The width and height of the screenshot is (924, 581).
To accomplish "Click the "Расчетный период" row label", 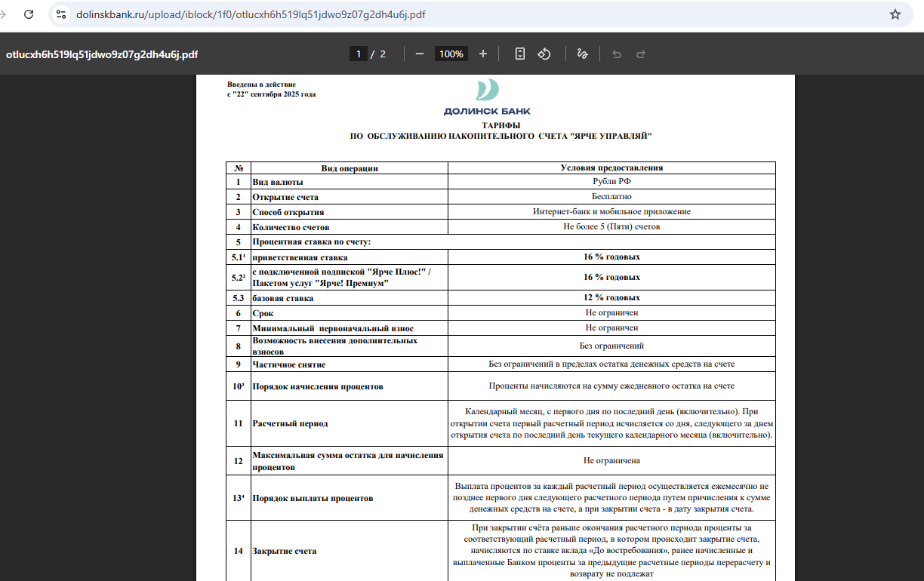I will 290,423.
